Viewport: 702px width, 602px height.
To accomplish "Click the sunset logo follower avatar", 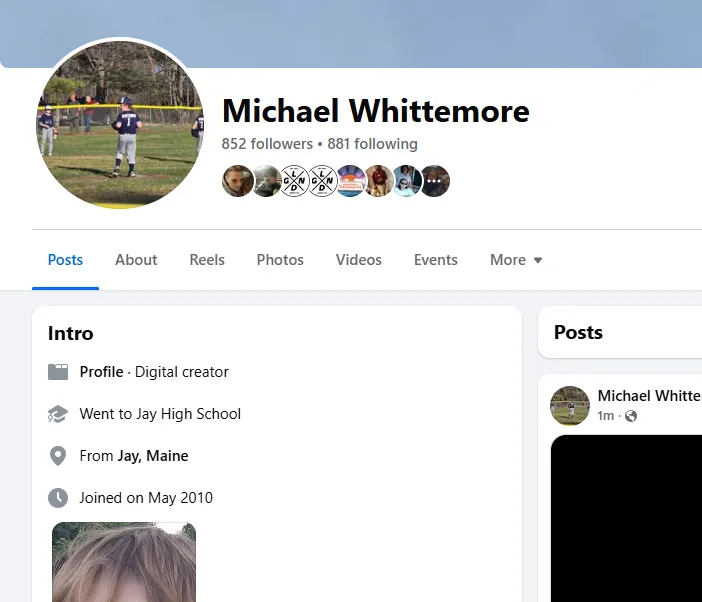I will tap(351, 181).
